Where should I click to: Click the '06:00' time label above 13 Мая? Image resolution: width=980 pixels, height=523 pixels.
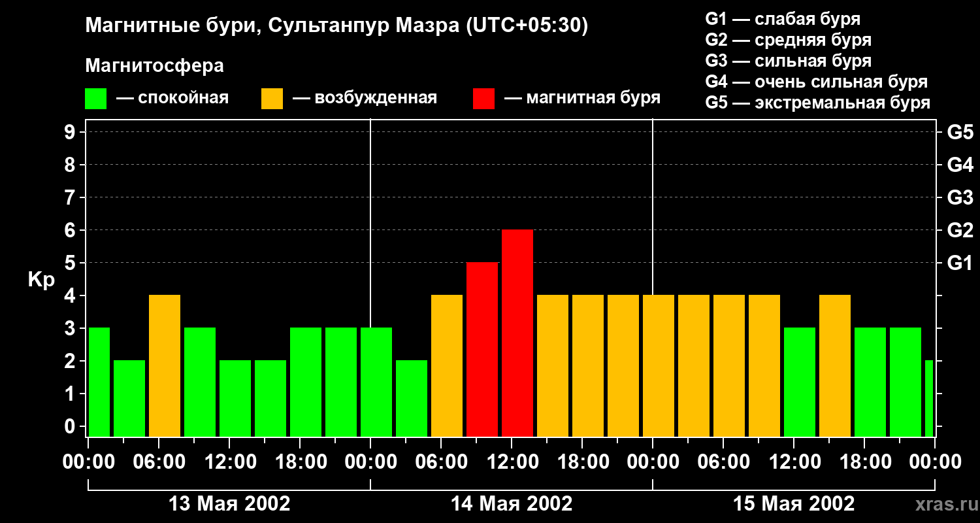159,462
